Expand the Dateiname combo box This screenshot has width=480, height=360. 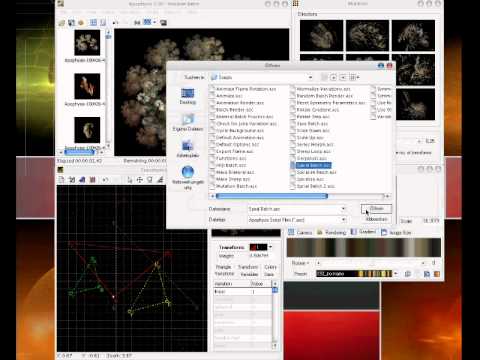tap(343, 209)
